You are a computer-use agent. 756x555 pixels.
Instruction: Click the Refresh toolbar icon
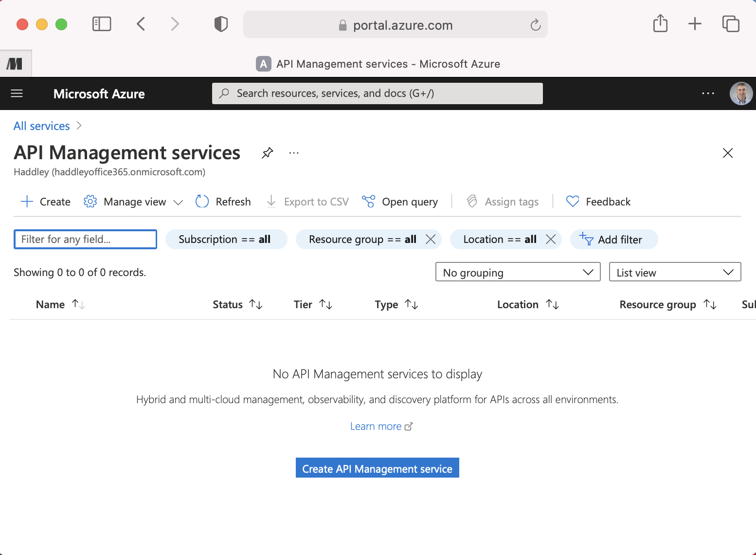(202, 202)
